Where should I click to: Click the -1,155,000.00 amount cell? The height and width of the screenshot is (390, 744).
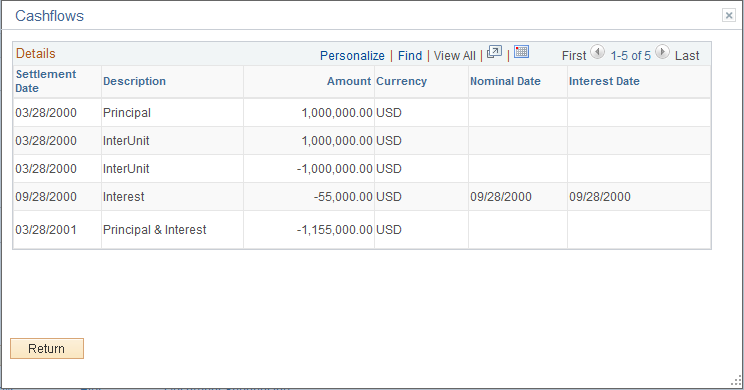tap(335, 230)
